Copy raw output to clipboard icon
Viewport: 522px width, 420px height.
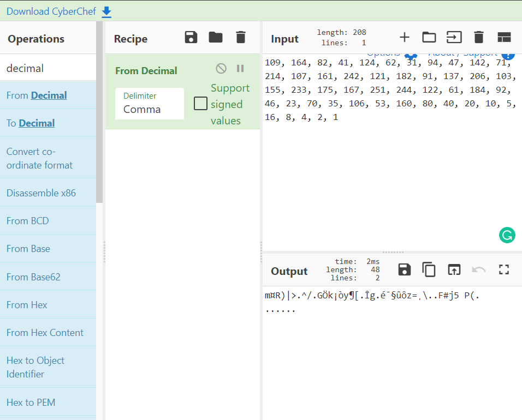point(429,269)
